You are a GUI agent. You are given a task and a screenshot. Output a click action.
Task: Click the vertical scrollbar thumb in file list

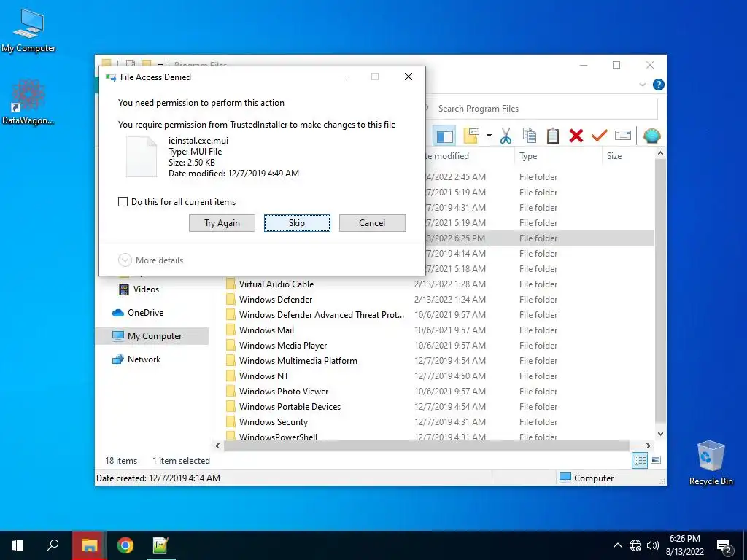(660, 290)
